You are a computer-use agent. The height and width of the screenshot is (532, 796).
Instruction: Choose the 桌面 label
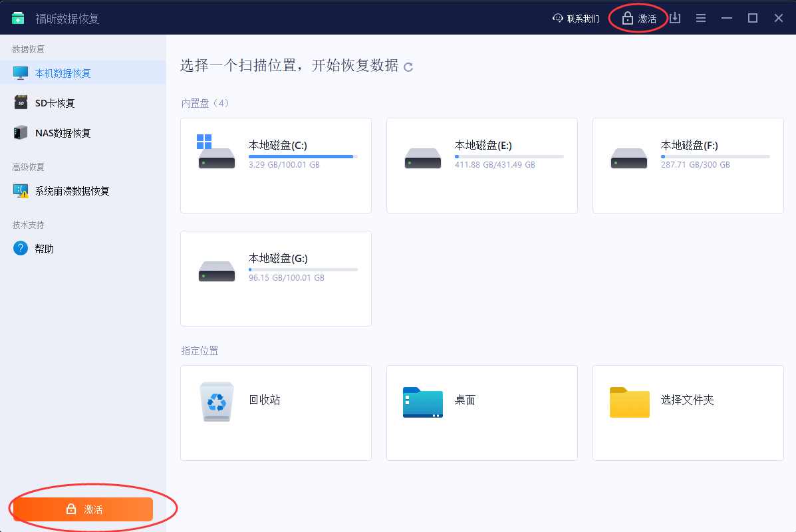click(x=465, y=400)
